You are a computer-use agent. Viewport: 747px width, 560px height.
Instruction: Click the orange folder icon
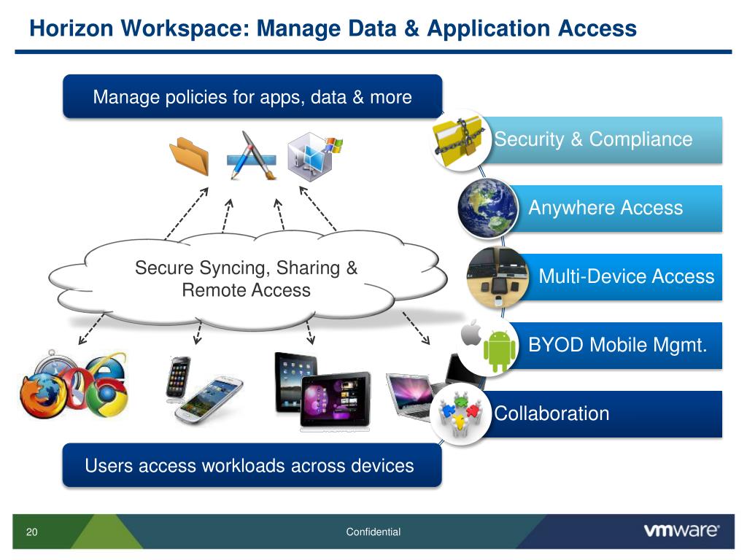pyautogui.click(x=190, y=156)
